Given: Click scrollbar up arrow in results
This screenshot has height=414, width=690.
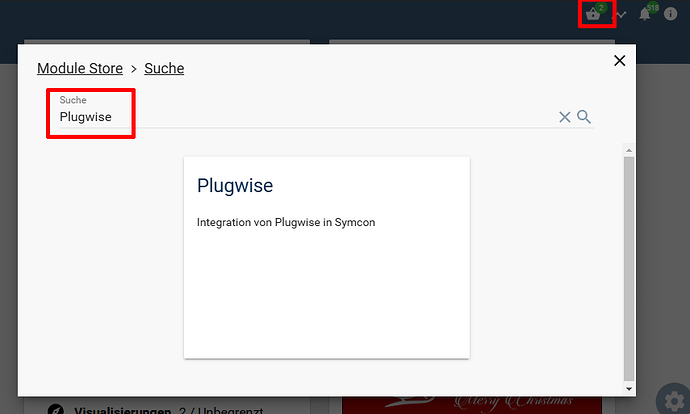Looking at the screenshot, I should [x=629, y=150].
